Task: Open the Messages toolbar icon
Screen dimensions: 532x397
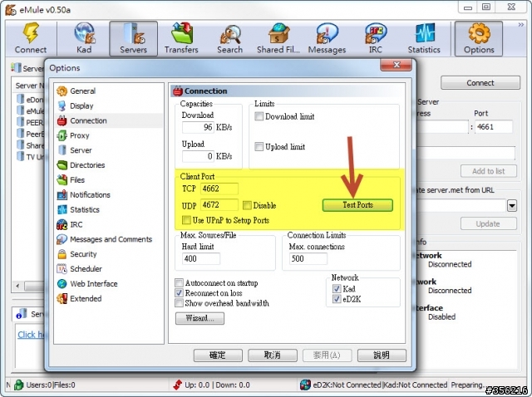Action: (x=327, y=38)
